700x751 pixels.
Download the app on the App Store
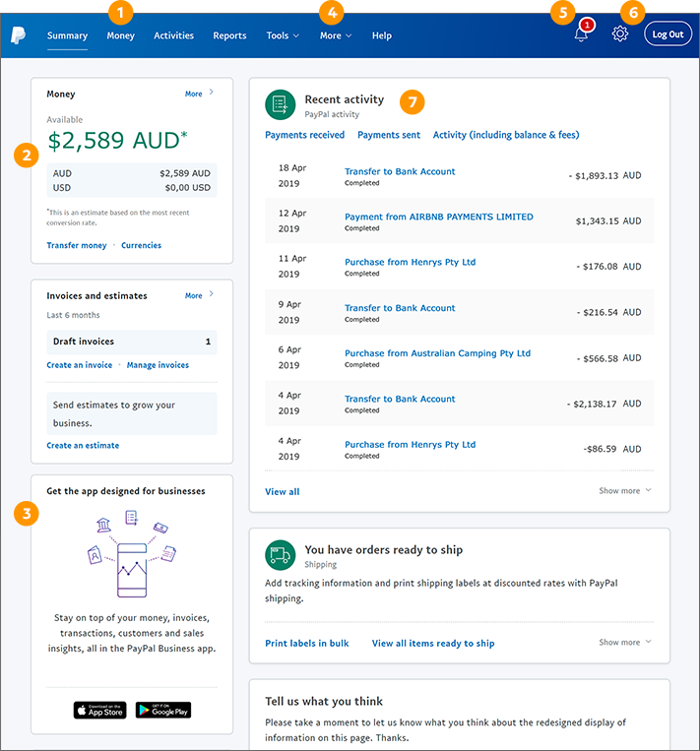100,710
